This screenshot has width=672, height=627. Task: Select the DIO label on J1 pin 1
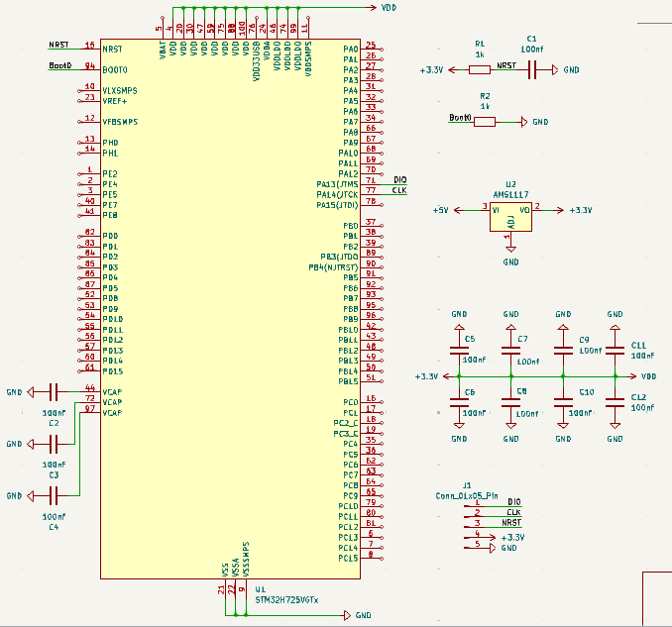513,502
